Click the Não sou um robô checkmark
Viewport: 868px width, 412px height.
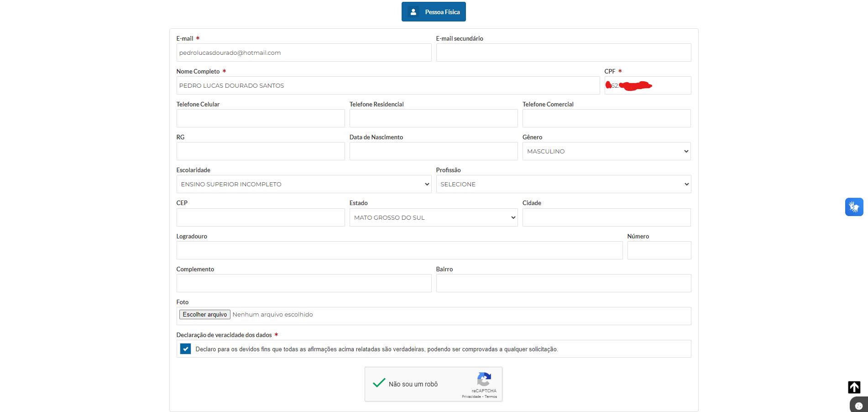[379, 383]
